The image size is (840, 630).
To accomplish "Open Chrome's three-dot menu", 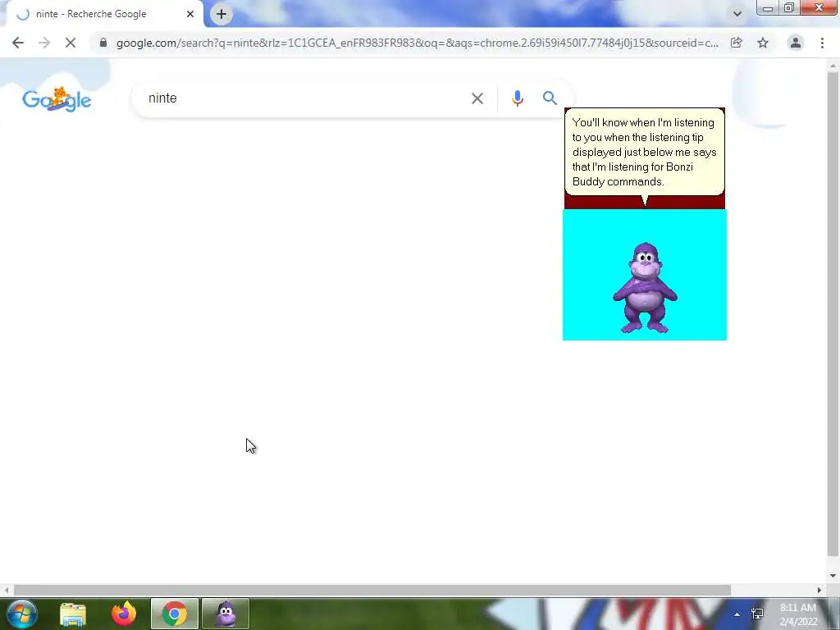I will [822, 43].
